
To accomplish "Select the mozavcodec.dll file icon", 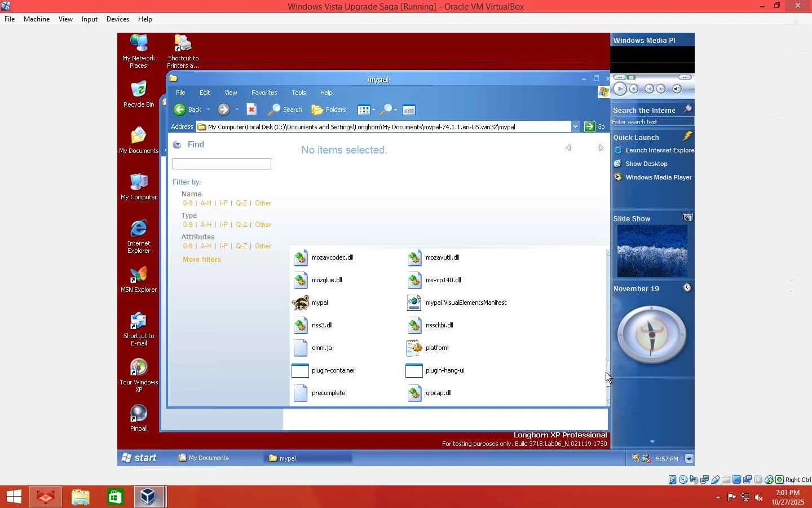I will pos(301,257).
